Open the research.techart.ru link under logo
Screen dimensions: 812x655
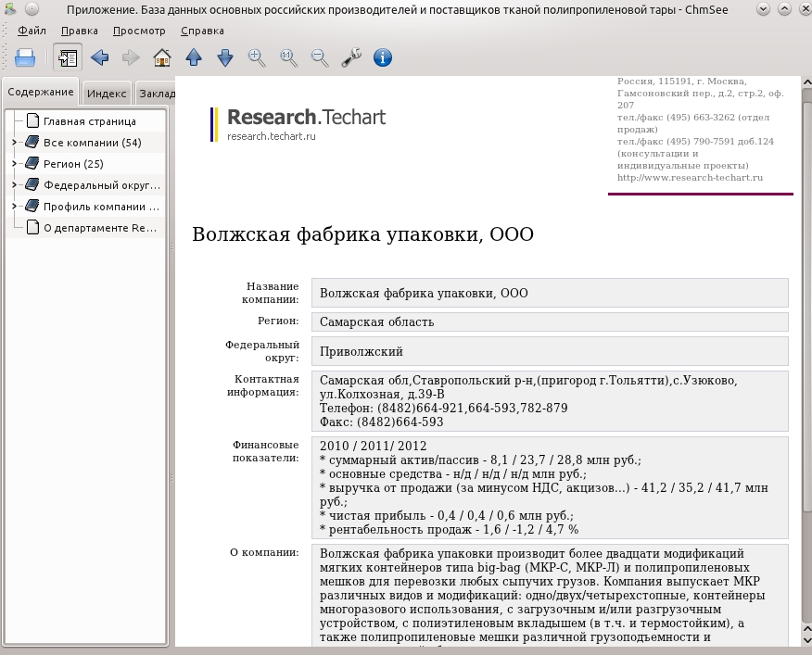coord(272,136)
